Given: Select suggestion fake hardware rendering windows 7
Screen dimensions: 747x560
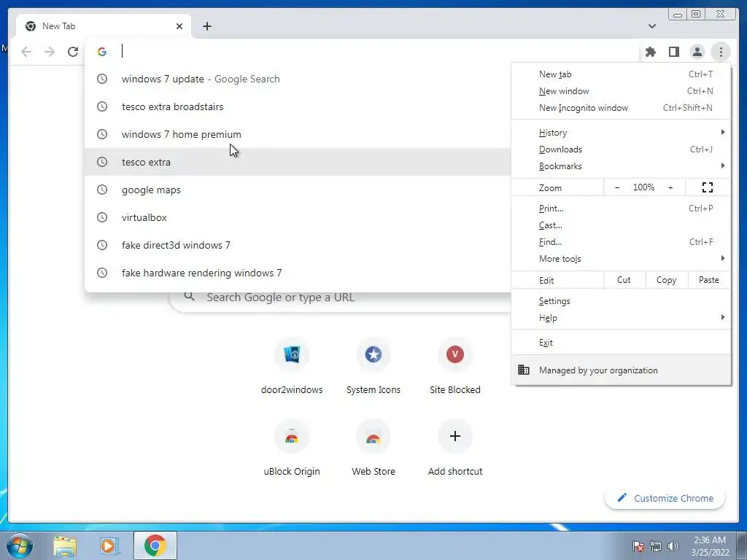Looking at the screenshot, I should [298, 273].
